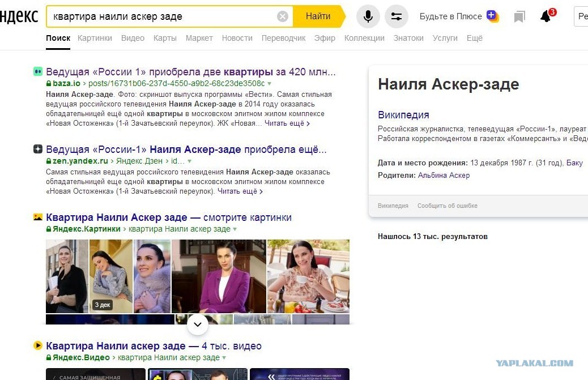The width and height of the screenshot is (588, 380).
Task: Click the Plus subscription badge icon
Action: click(492, 16)
